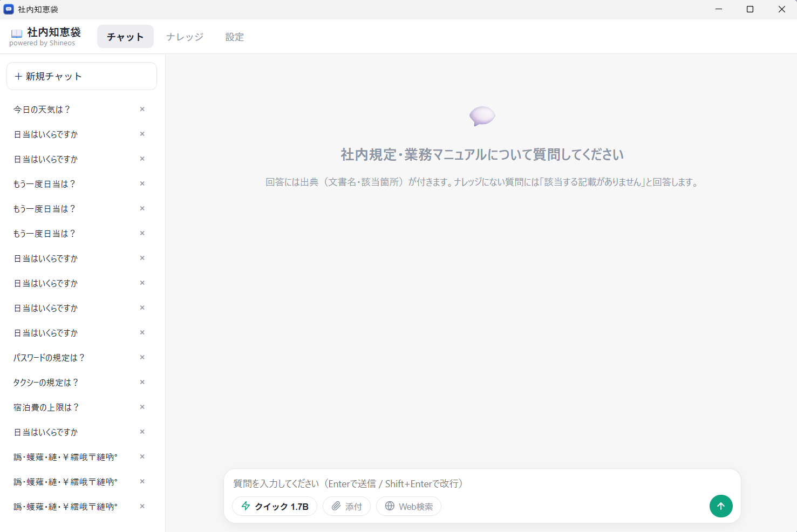797x532 pixels.
Task: Select the 宿泊費の上限は？ conversation
Action: [x=81, y=407]
